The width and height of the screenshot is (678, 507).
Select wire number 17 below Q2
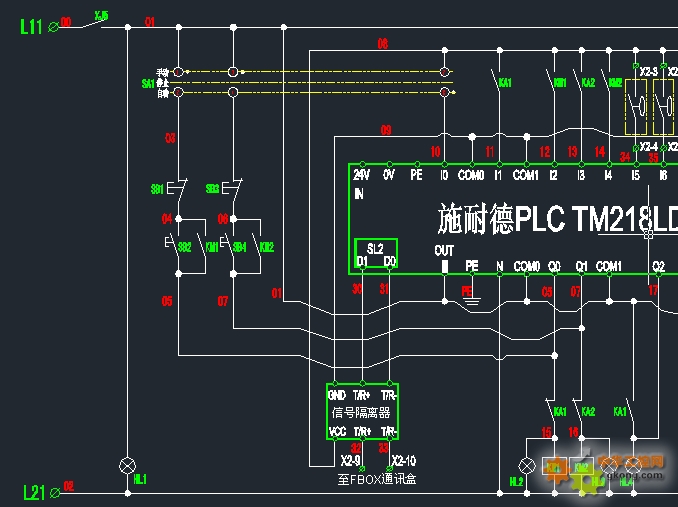[653, 290]
